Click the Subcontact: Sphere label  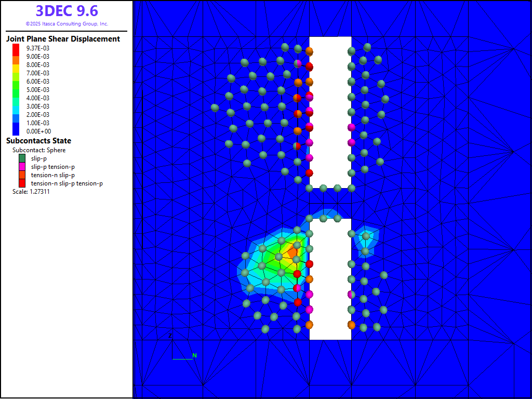pos(39,150)
